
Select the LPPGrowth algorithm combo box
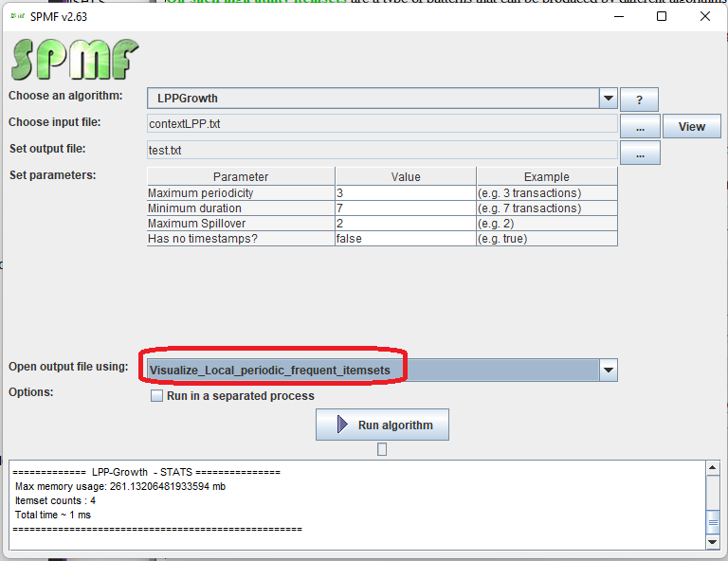coord(373,98)
